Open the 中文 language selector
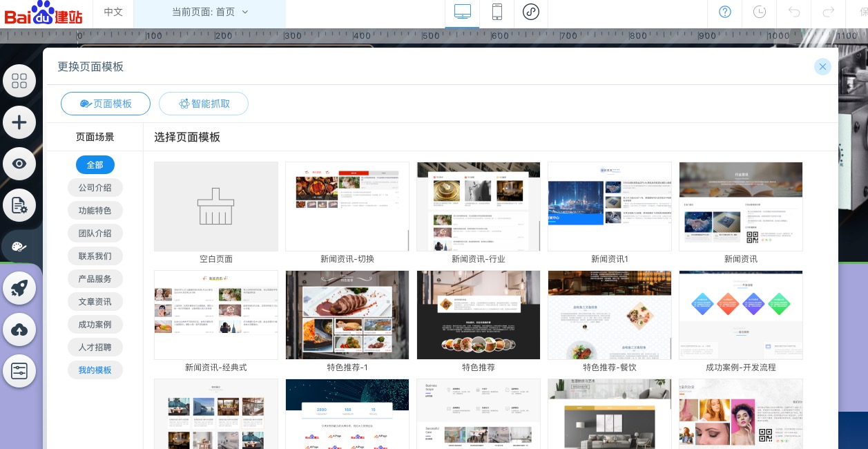 113,12
